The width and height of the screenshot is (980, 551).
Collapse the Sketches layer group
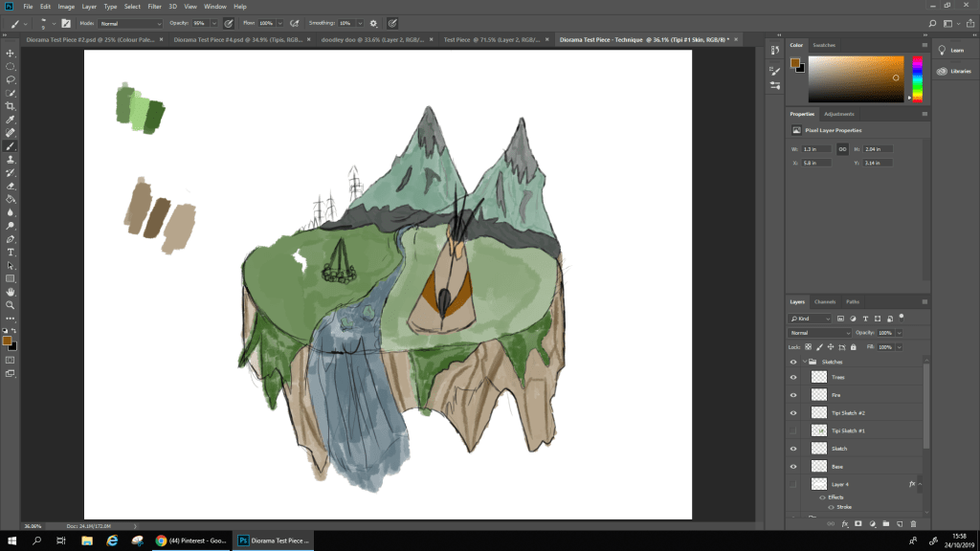(x=803, y=363)
